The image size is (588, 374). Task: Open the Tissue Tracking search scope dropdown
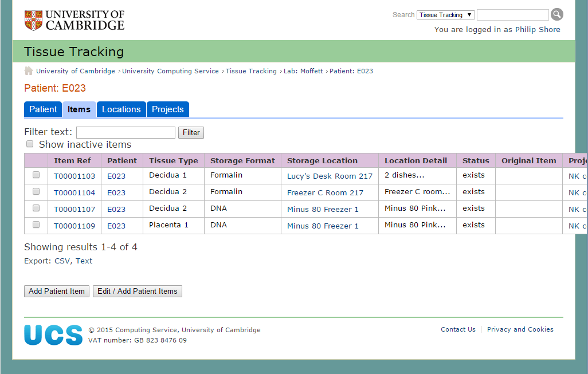[446, 15]
